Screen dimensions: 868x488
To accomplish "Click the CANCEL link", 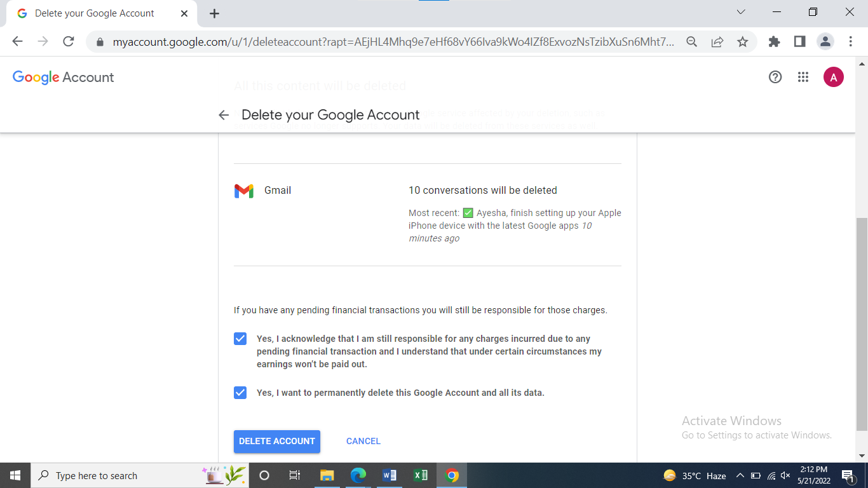I will click(x=363, y=441).
